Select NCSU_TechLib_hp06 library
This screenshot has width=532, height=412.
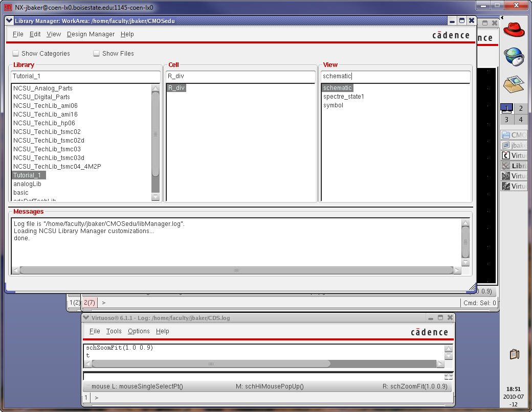44,123
